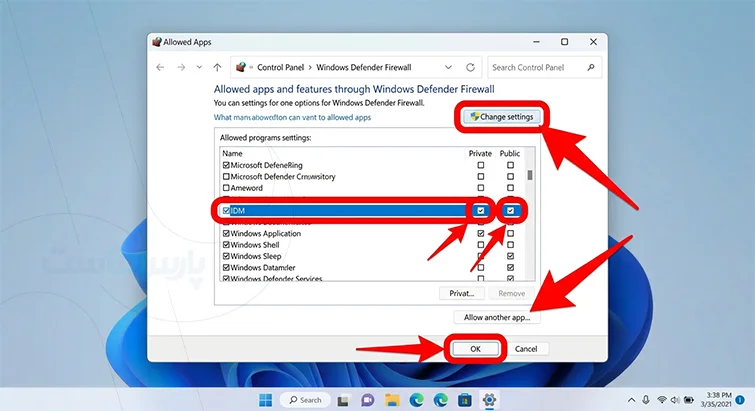Open Wi-Fi network tray icon

(x=662, y=400)
